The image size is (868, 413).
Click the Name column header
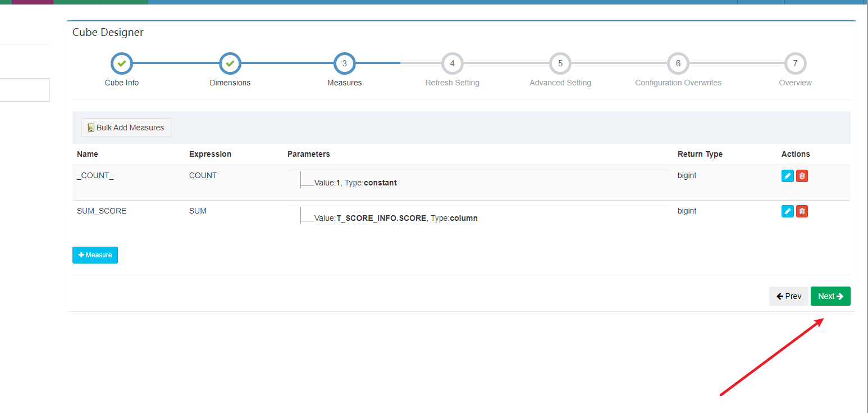(x=88, y=154)
